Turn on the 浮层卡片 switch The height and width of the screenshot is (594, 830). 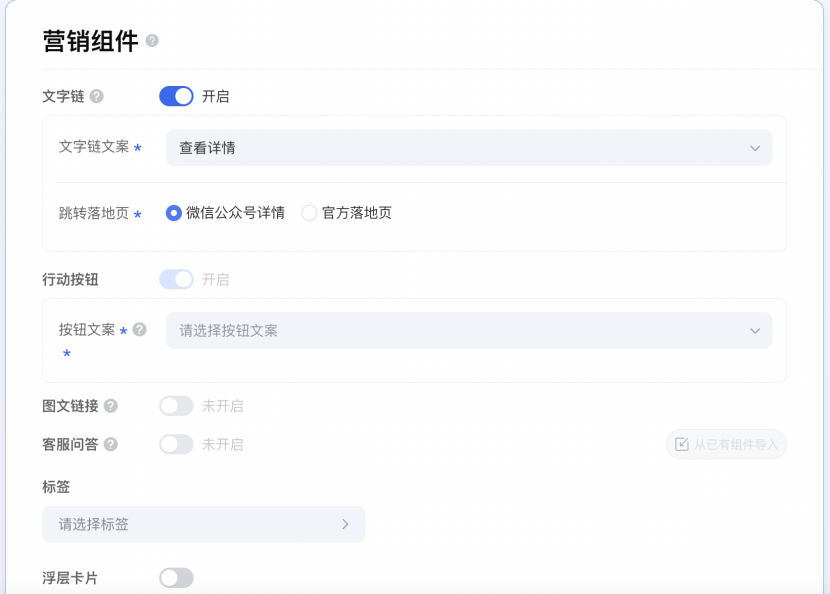(176, 578)
